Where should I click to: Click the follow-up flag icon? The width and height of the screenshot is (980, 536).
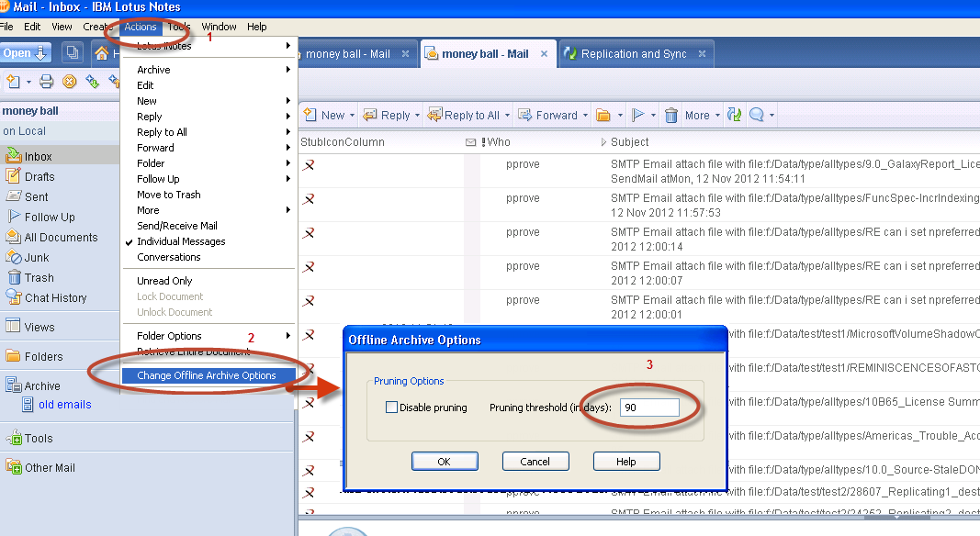pos(637,115)
